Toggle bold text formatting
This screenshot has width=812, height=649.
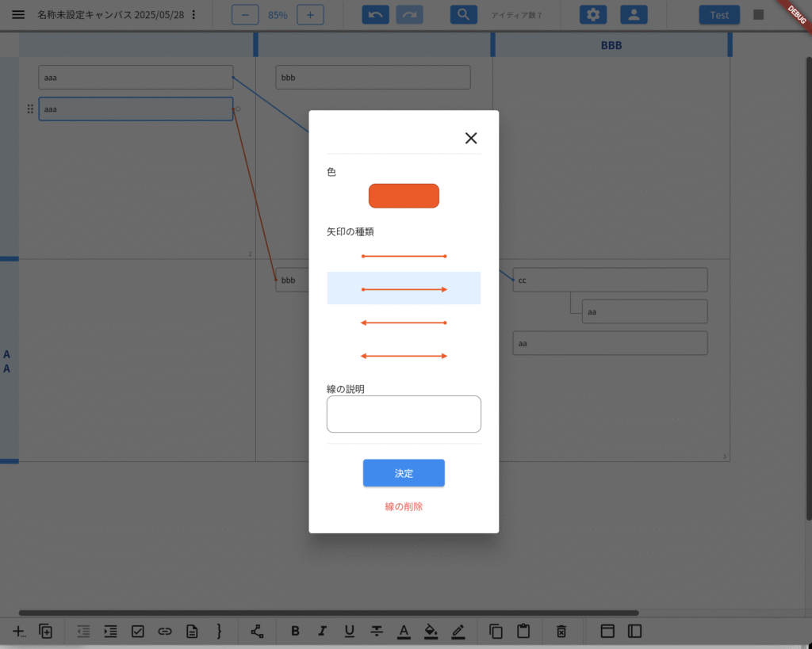295,632
